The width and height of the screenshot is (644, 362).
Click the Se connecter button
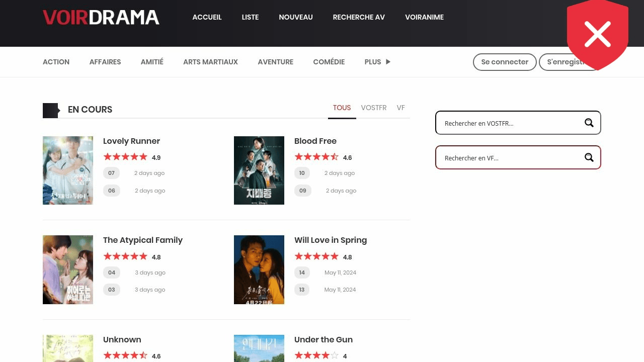pyautogui.click(x=505, y=62)
